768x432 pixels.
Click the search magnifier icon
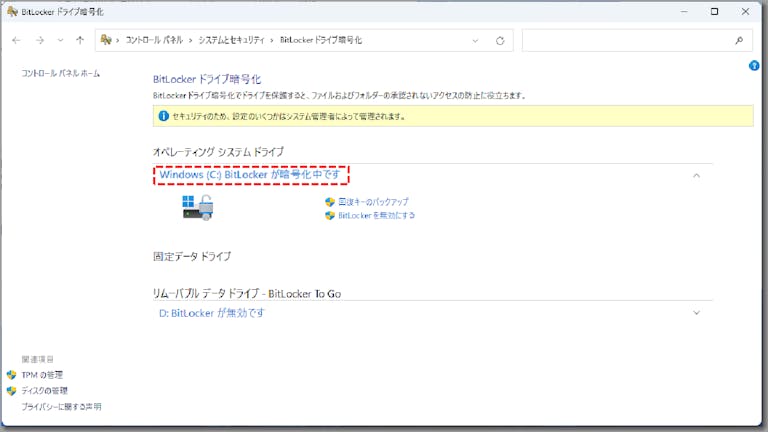tap(739, 41)
